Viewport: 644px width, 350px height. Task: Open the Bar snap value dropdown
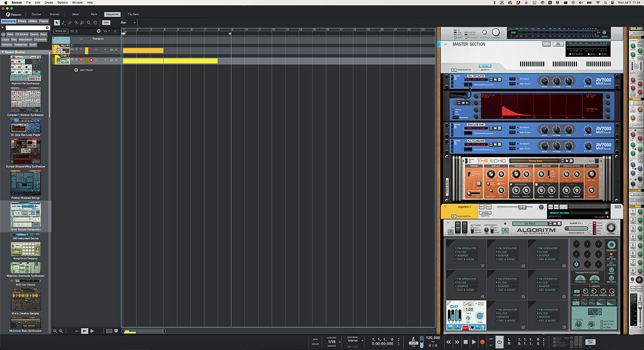coord(128,23)
